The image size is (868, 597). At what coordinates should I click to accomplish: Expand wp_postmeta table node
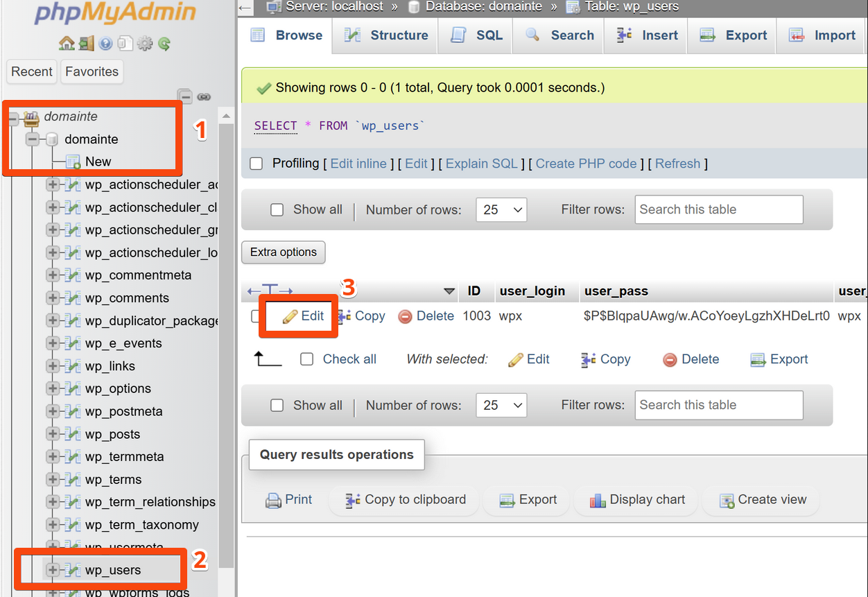pos(52,411)
